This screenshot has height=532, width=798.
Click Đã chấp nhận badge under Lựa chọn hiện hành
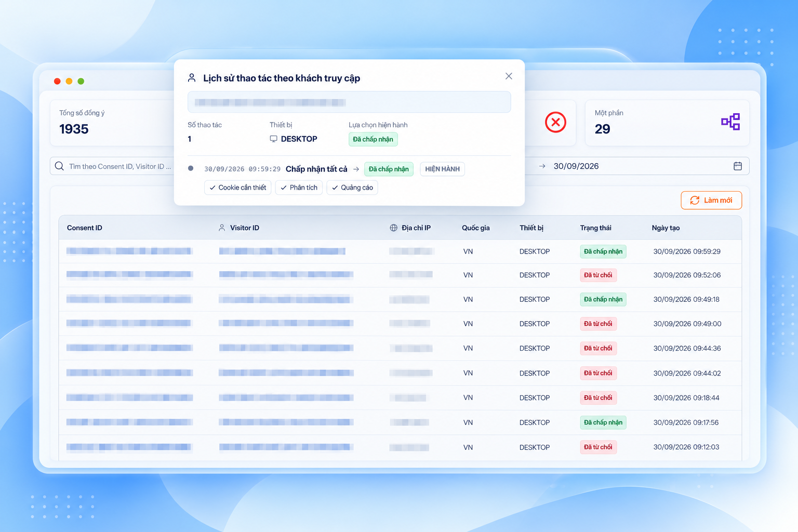click(373, 139)
